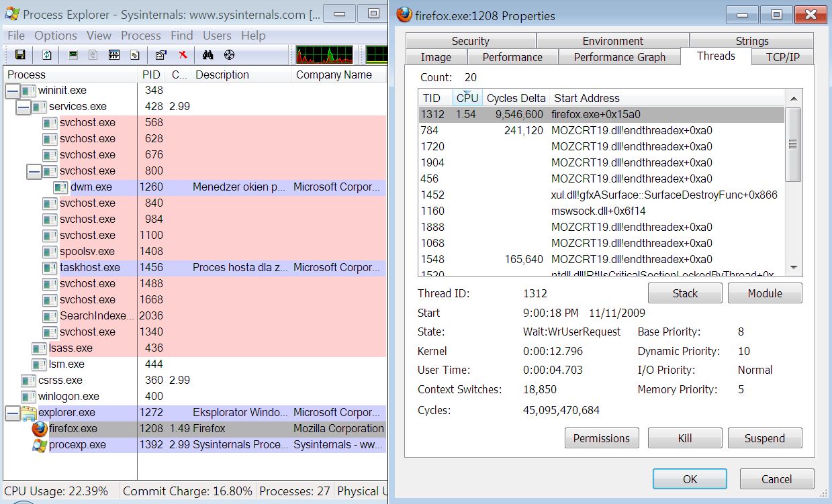Collapse the wininit.exe tree node

[13, 90]
